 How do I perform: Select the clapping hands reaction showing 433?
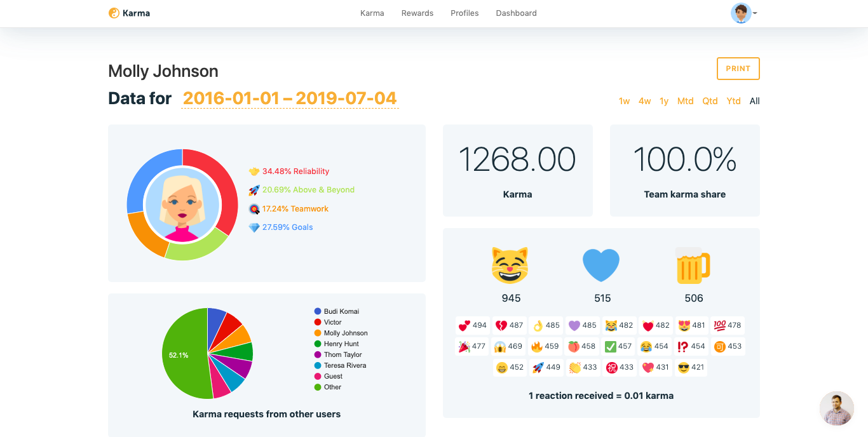pos(583,367)
